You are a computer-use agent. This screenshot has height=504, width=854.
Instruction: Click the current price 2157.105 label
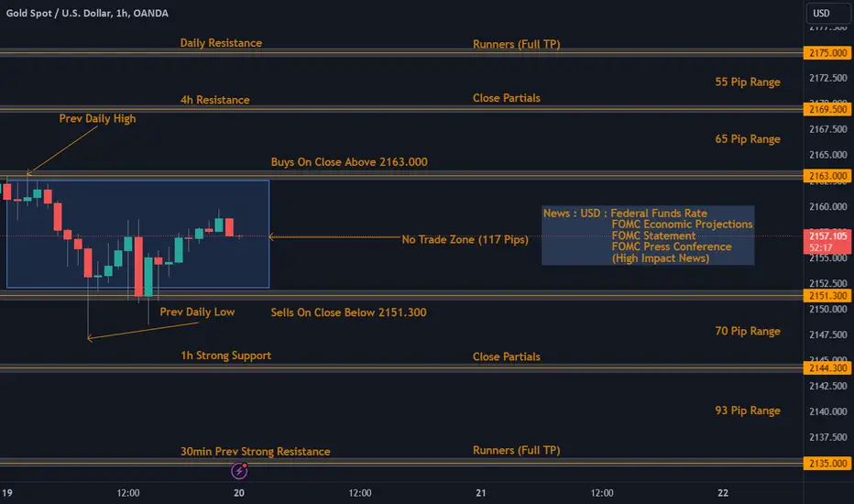click(827, 241)
